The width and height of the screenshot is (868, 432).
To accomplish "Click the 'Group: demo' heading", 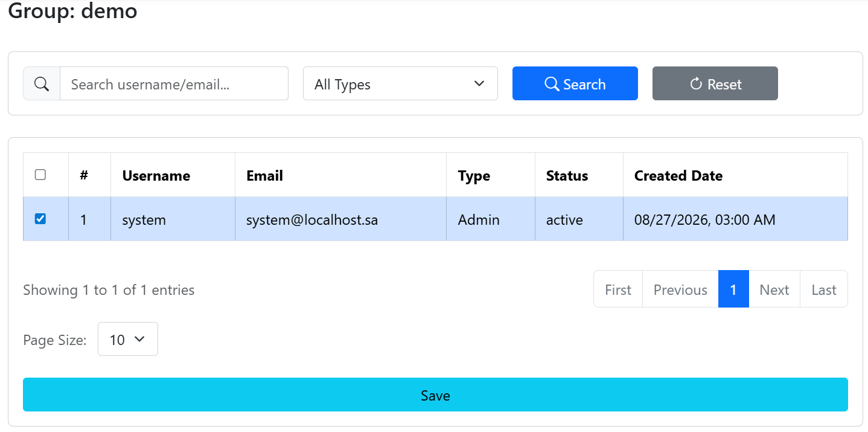I will coord(72,10).
